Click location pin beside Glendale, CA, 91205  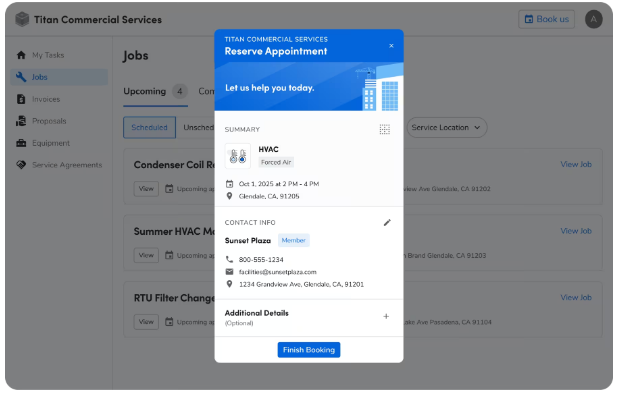click(x=229, y=196)
